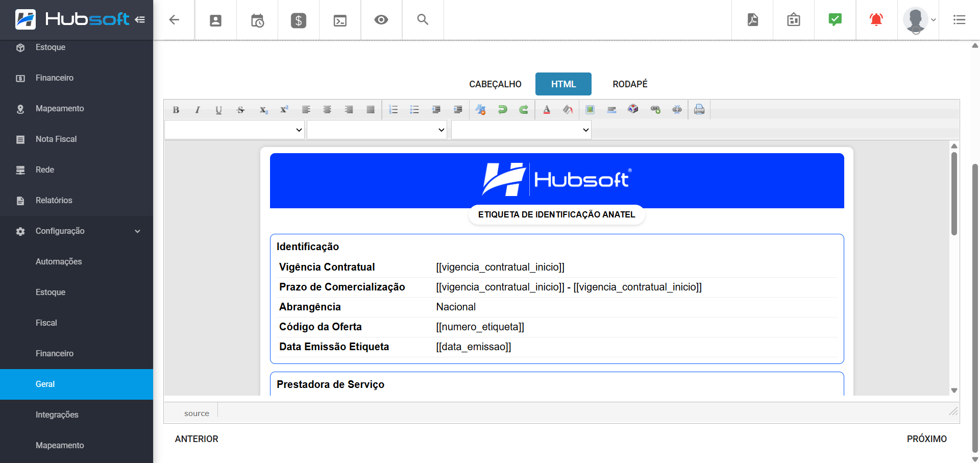Toggle italic formatting in the editor
980x463 pixels.
click(197, 109)
